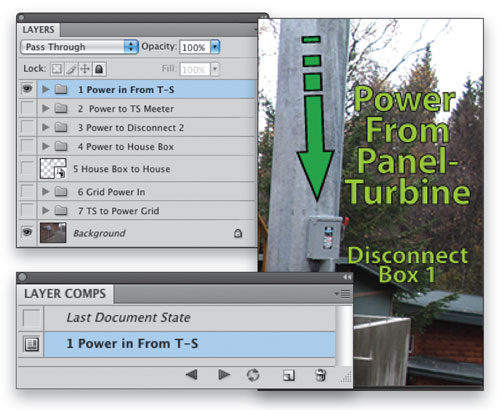Select the lock position move icon
This screenshot has width=500, height=410.
click(85, 69)
